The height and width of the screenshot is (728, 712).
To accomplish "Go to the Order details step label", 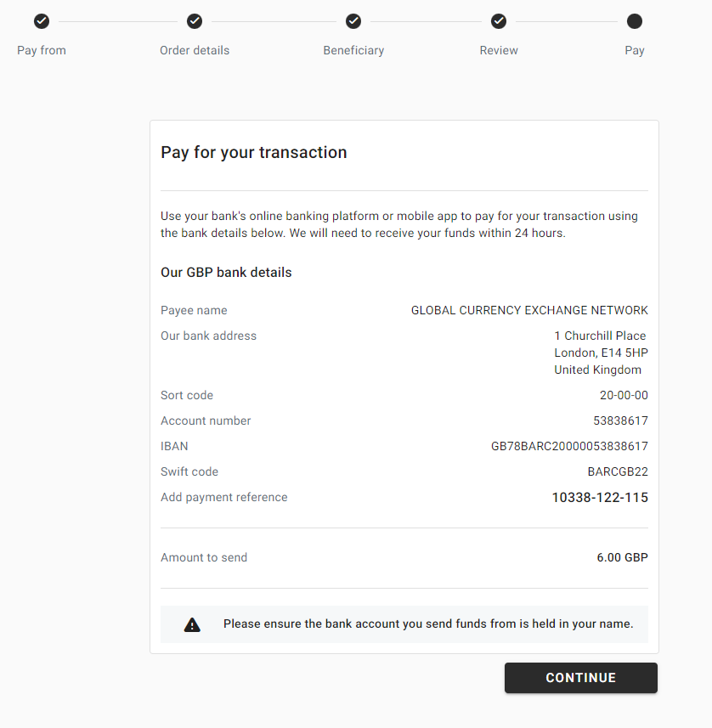I will tap(194, 50).
